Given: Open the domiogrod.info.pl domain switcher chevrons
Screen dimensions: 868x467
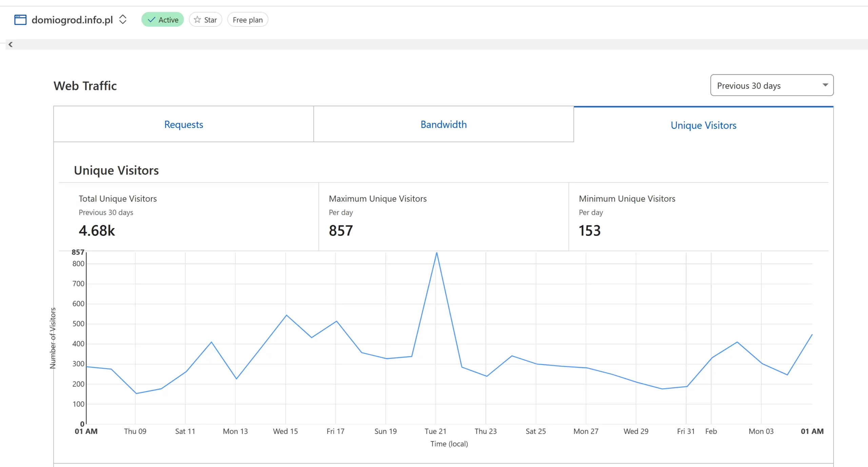Looking at the screenshot, I should coord(123,19).
